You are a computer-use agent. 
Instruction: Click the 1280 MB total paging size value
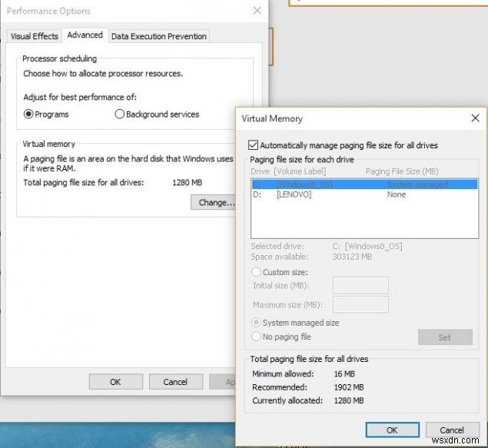click(x=187, y=182)
